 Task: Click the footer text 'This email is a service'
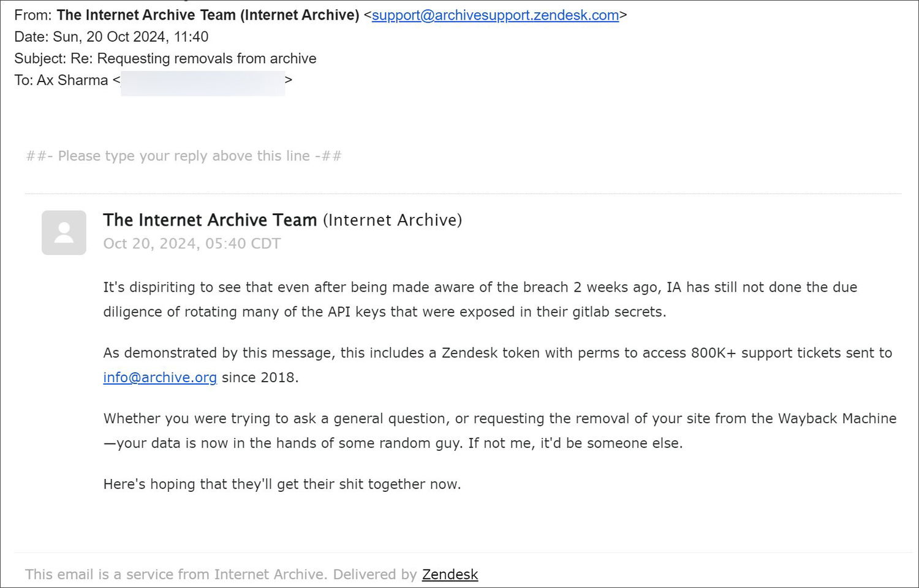pos(221,575)
